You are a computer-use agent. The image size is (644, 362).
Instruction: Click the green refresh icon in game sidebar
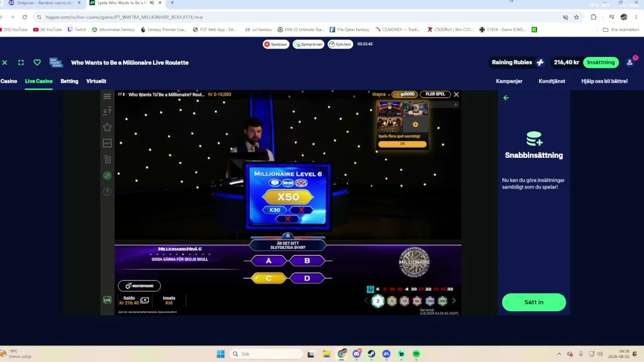(107, 175)
